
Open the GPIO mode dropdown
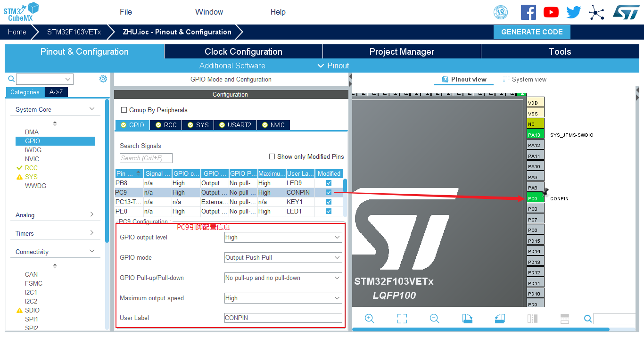tap(283, 258)
